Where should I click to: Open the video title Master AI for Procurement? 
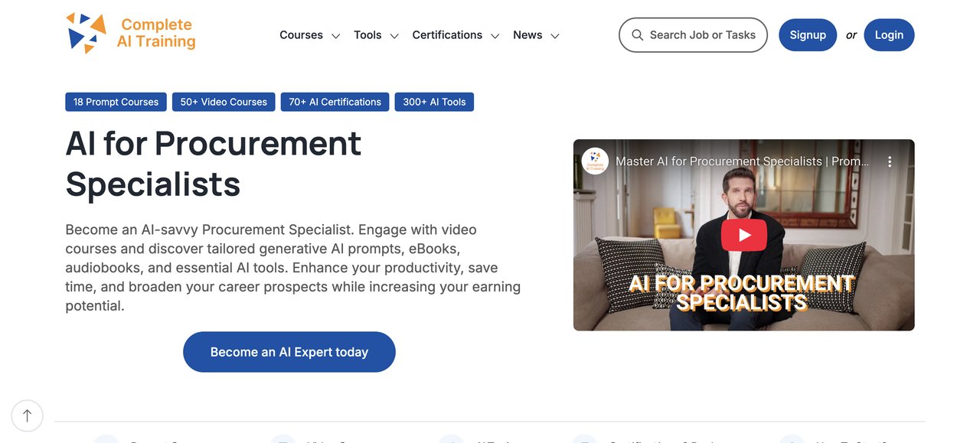743,161
